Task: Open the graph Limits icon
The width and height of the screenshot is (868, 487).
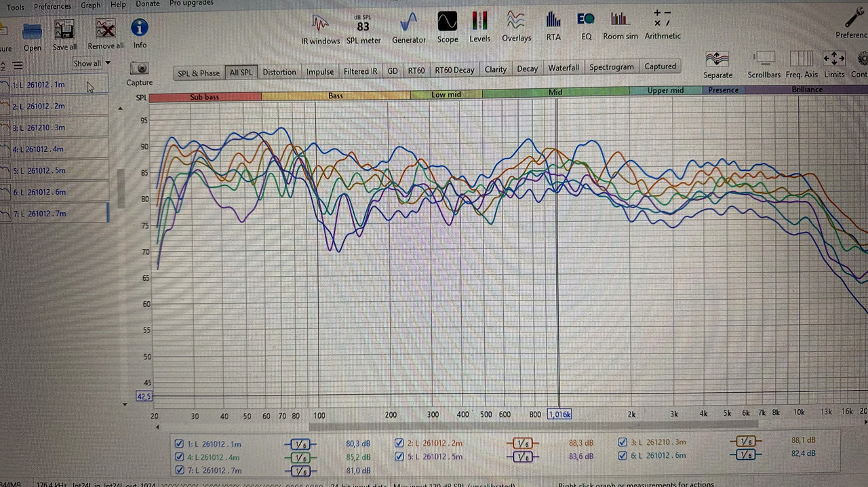Action: [833, 59]
